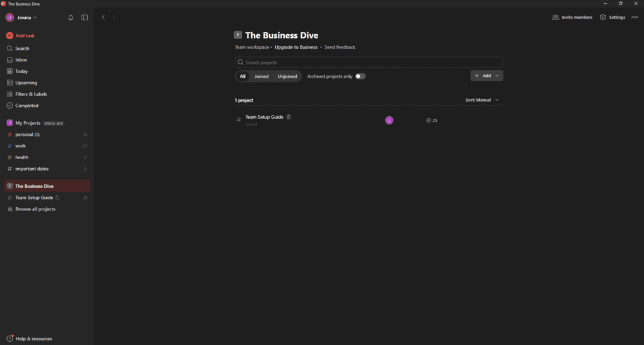Open the Sort: Manual dropdown

pos(482,100)
